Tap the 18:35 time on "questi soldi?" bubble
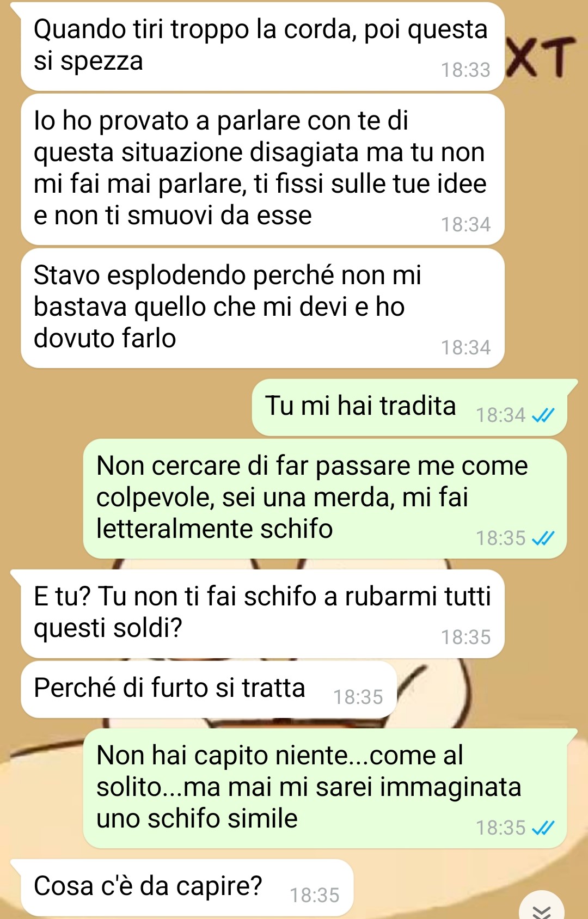 click(465, 638)
